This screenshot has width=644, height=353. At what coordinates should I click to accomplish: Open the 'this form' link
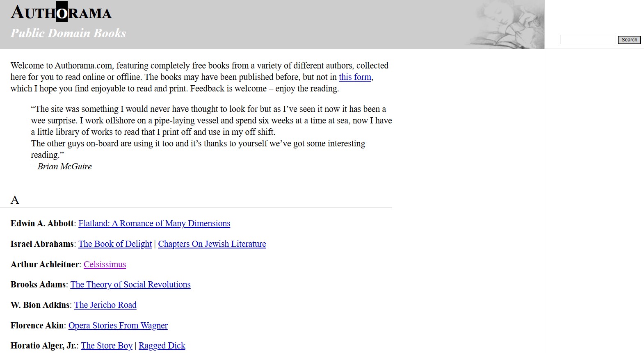pyautogui.click(x=355, y=77)
